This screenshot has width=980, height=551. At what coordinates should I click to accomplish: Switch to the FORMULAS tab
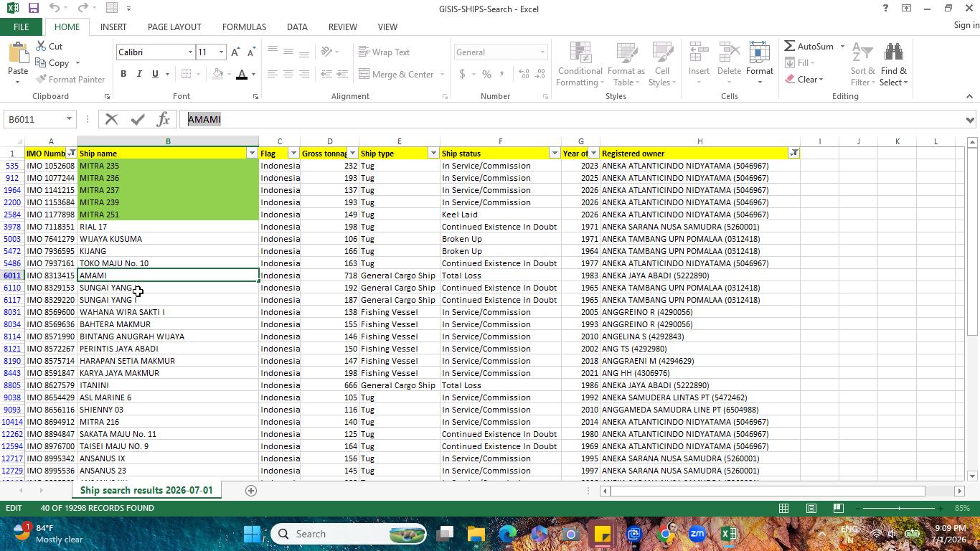pos(244,27)
